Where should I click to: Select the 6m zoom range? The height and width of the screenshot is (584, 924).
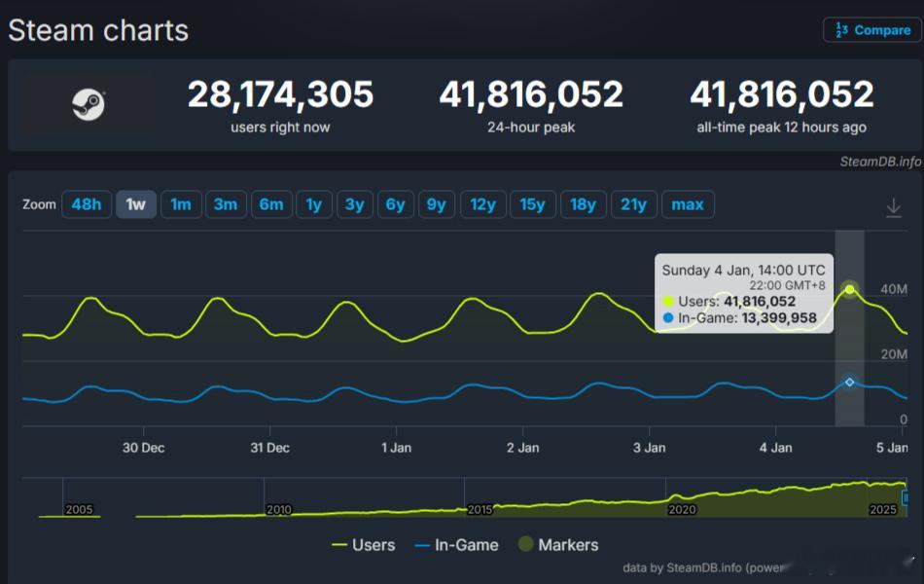272,204
